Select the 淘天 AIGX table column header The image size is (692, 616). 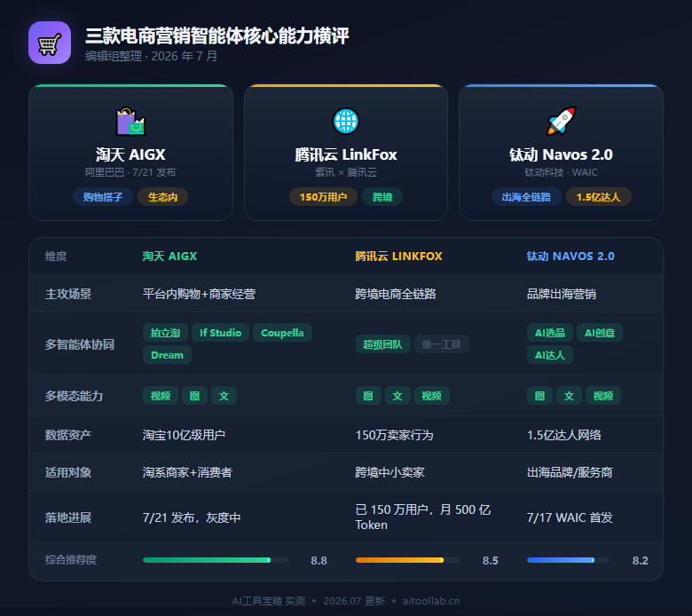(x=170, y=257)
